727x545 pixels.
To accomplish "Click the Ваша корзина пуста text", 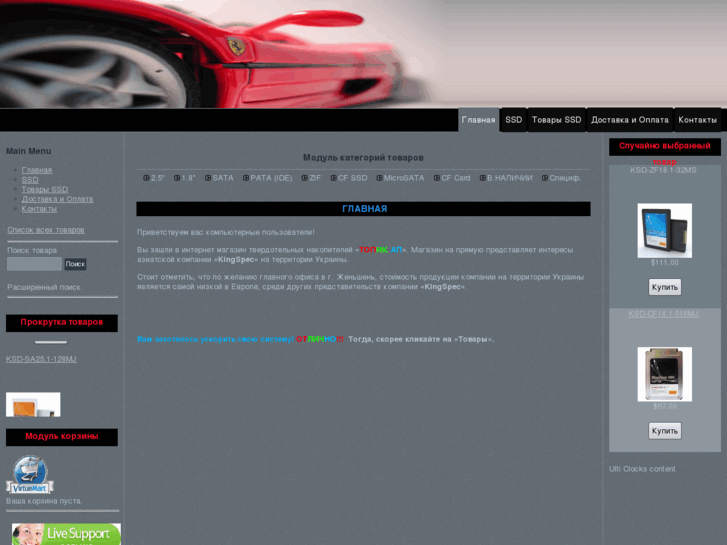I will tap(44, 501).
